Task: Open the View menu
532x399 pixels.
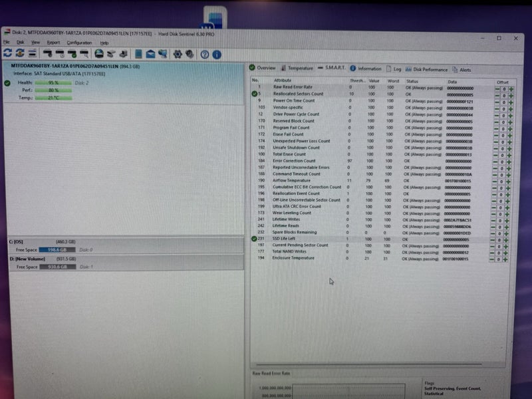Action: pyautogui.click(x=36, y=43)
